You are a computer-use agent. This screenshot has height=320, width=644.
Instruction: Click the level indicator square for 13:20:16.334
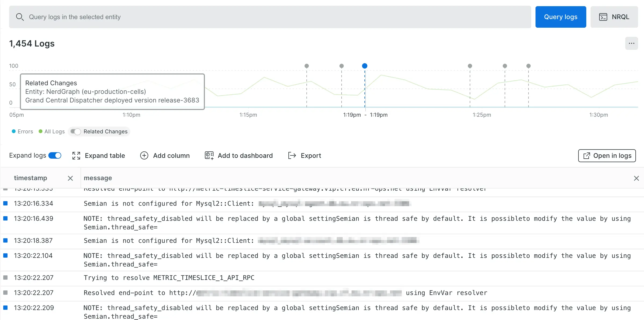[5, 203]
